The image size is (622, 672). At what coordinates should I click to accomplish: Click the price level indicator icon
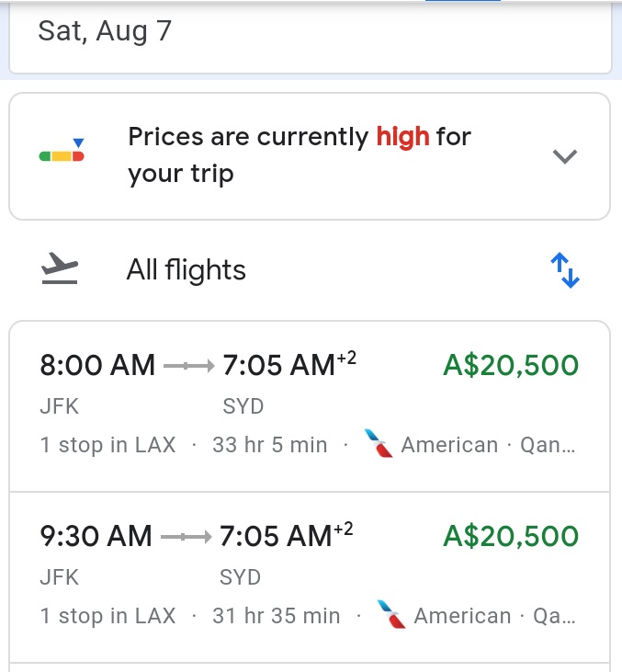pos(62,154)
